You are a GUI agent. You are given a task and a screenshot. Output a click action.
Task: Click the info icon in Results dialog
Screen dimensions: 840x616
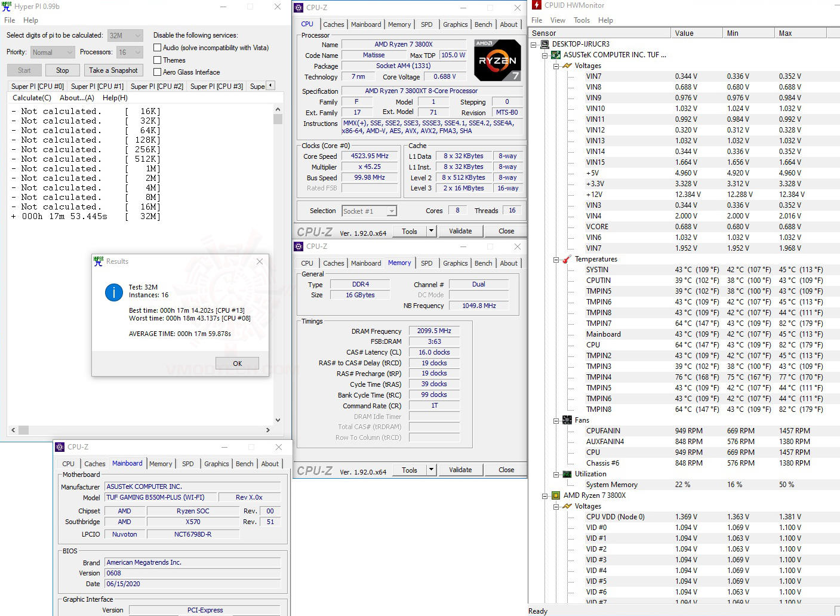point(113,292)
